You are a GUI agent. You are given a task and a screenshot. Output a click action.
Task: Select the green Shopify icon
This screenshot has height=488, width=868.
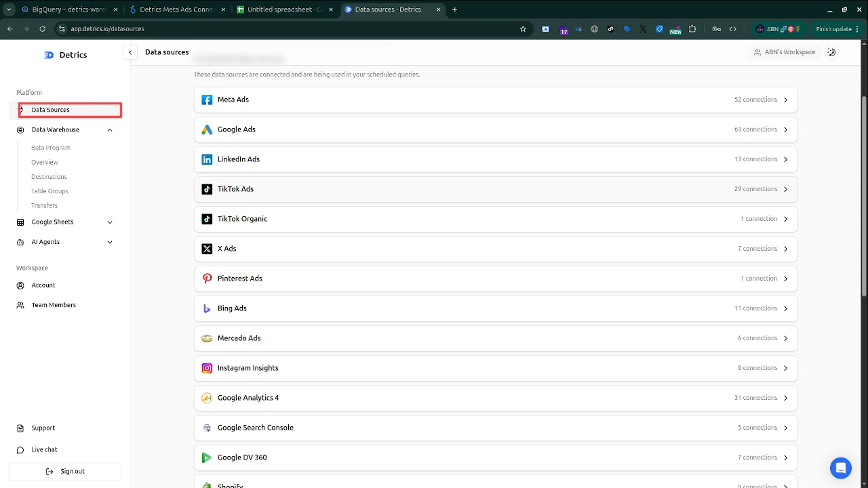pyautogui.click(x=207, y=484)
